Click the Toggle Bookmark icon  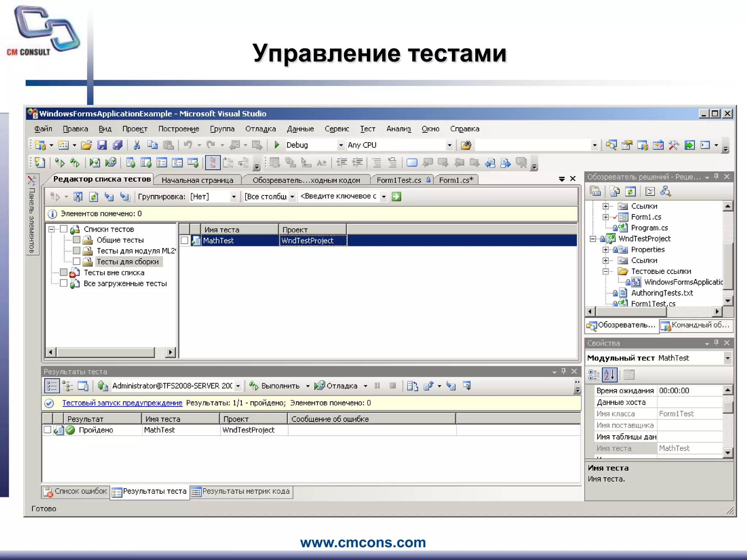tap(412, 163)
